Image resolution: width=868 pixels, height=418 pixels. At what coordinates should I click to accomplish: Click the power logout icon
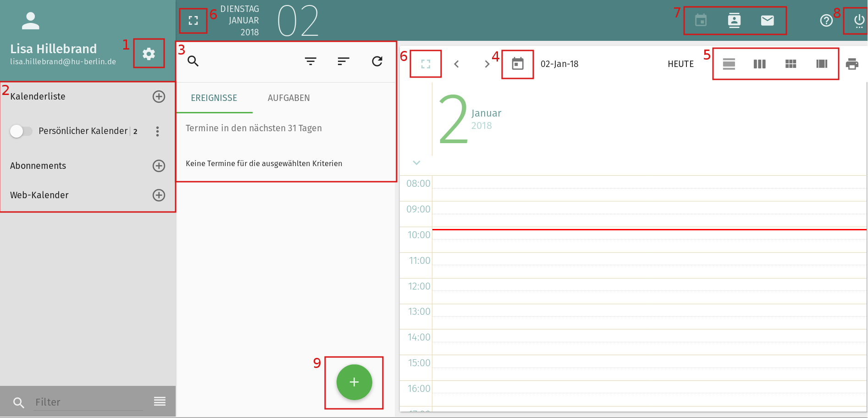click(859, 21)
